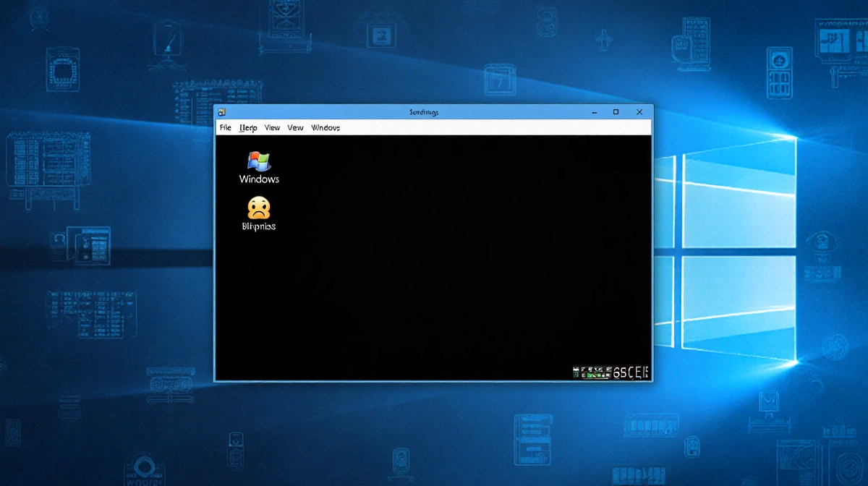The height and width of the screenshot is (486, 868).
Task: Close the window with the X button
Action: click(x=639, y=112)
